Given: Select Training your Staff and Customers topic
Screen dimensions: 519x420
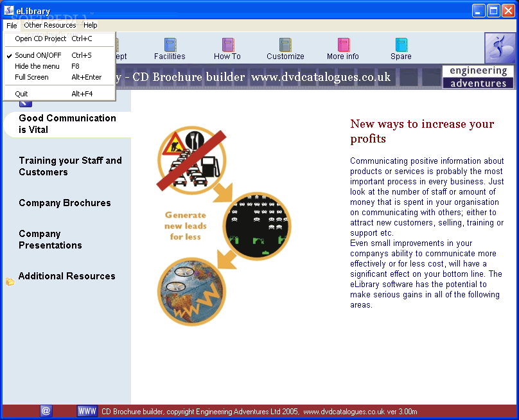Looking at the screenshot, I should tap(70, 166).
